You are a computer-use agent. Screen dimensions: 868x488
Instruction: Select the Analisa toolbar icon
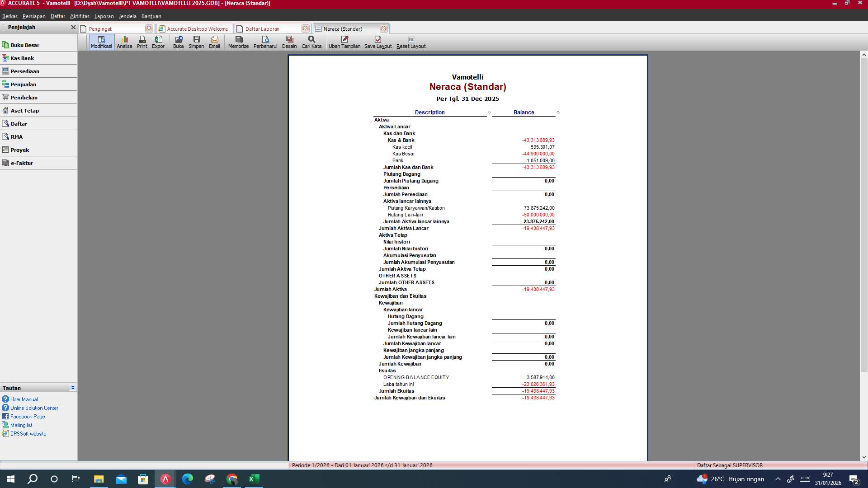(x=125, y=42)
